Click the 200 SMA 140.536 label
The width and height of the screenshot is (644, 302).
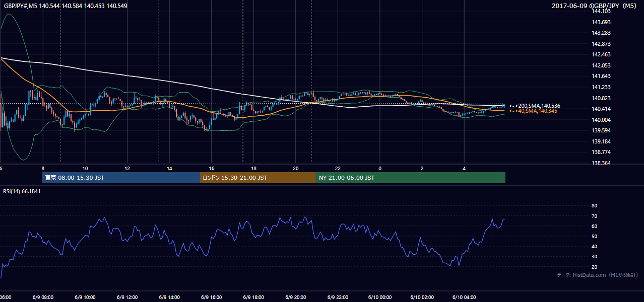[534, 106]
